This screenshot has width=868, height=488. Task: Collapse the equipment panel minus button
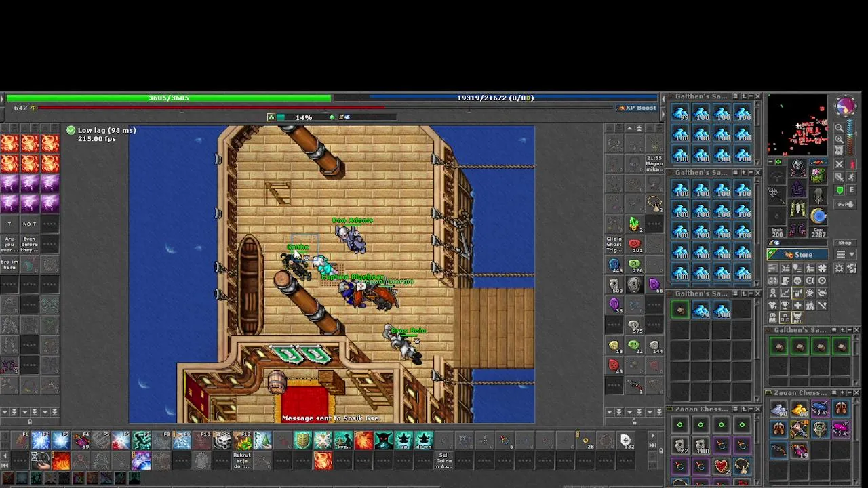(770, 162)
